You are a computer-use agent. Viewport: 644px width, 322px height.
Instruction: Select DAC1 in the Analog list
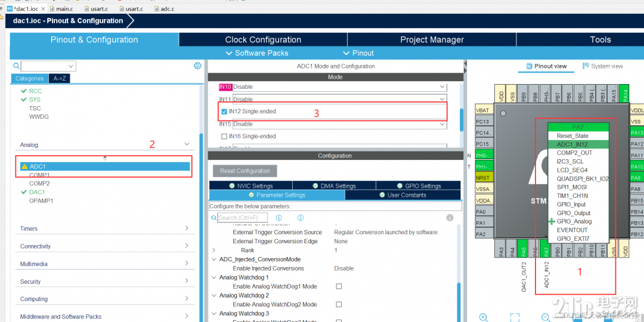[37, 192]
